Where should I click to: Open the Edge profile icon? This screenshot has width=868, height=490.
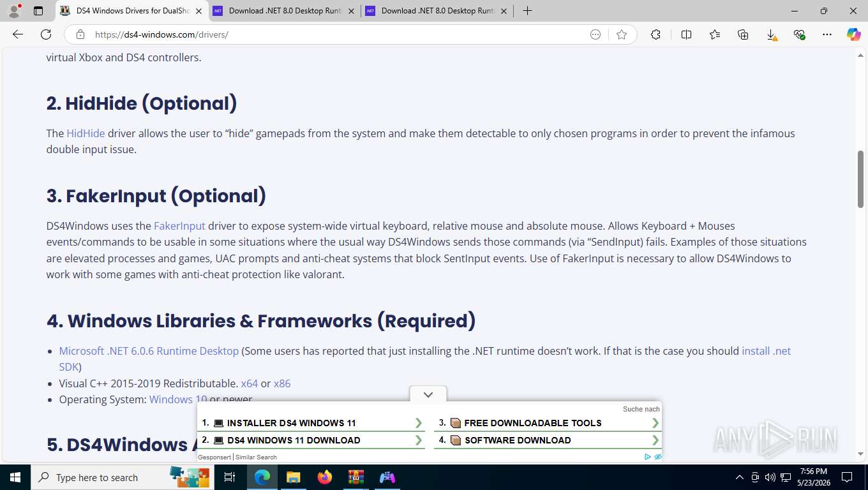click(14, 11)
